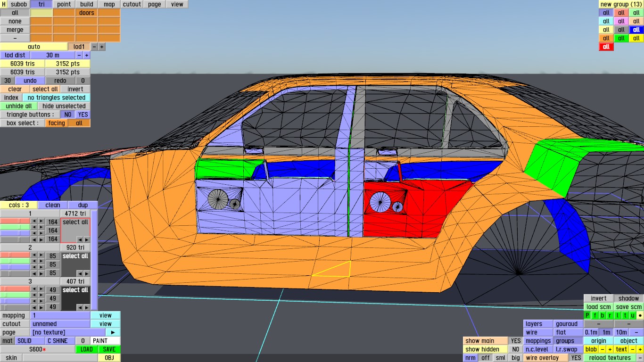Select the l view button in green row
This screenshot has width=644, height=362.
pyautogui.click(x=618, y=315)
